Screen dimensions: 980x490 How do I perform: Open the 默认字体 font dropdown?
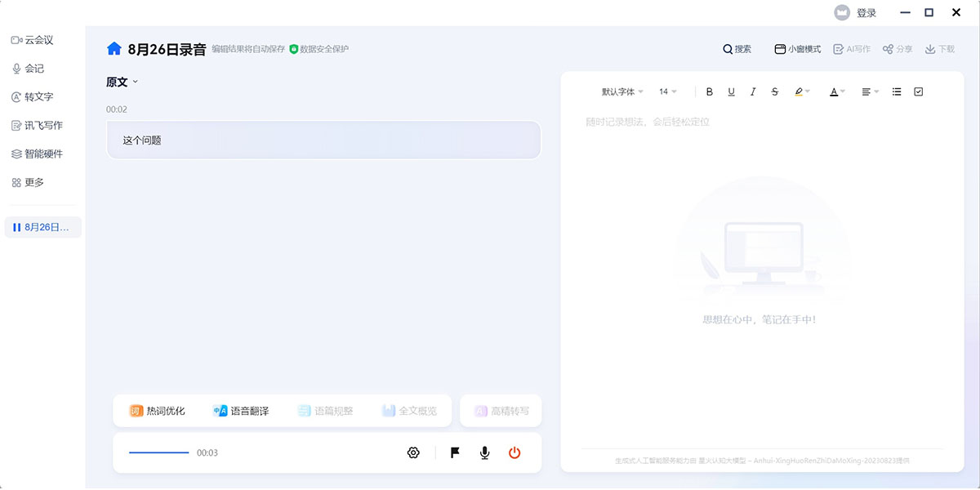pyautogui.click(x=618, y=91)
